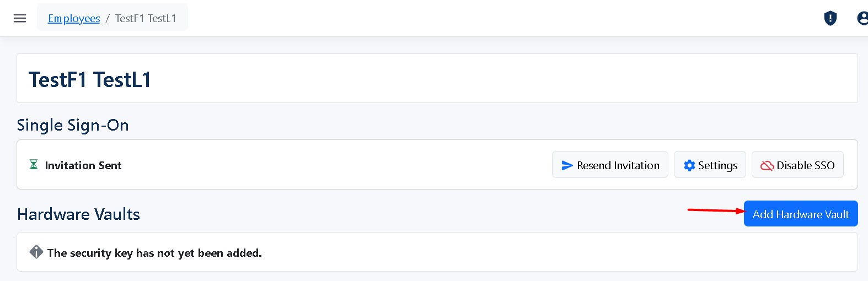Select the security key not added message
This screenshot has height=281, width=868.
[x=154, y=253]
